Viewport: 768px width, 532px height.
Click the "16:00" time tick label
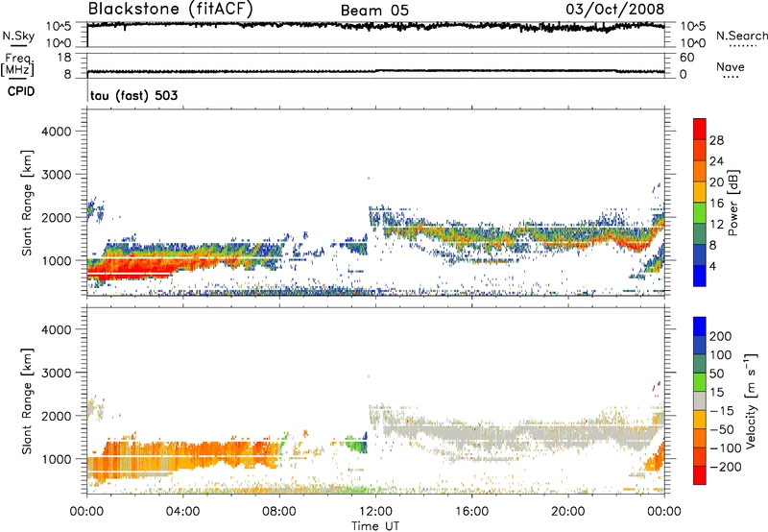point(471,512)
